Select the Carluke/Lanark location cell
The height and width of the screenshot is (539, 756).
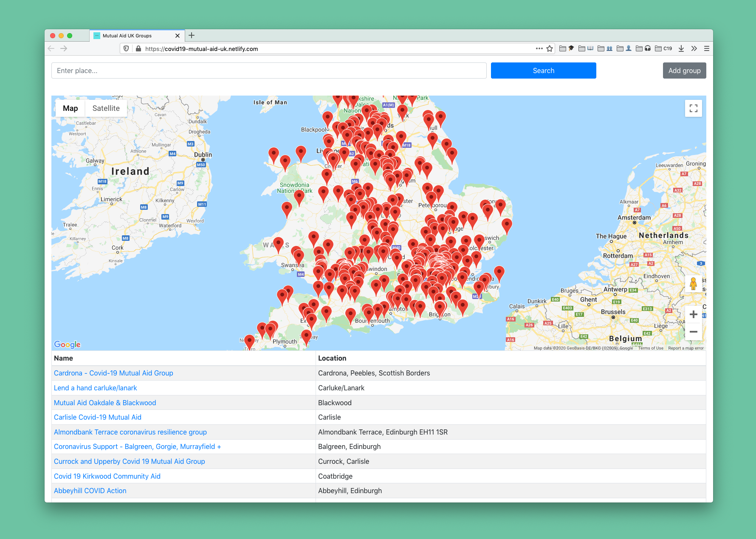[x=511, y=388]
